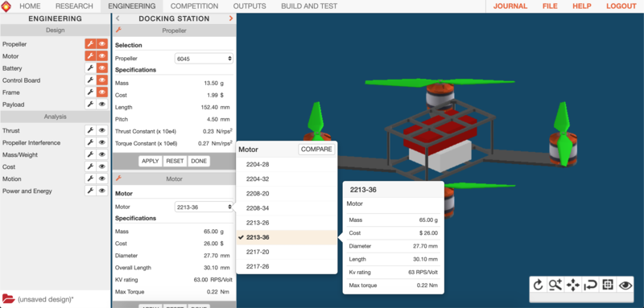The height and width of the screenshot is (308, 644).
Task: Click the zoom tool in view toolbar
Action: click(x=555, y=285)
